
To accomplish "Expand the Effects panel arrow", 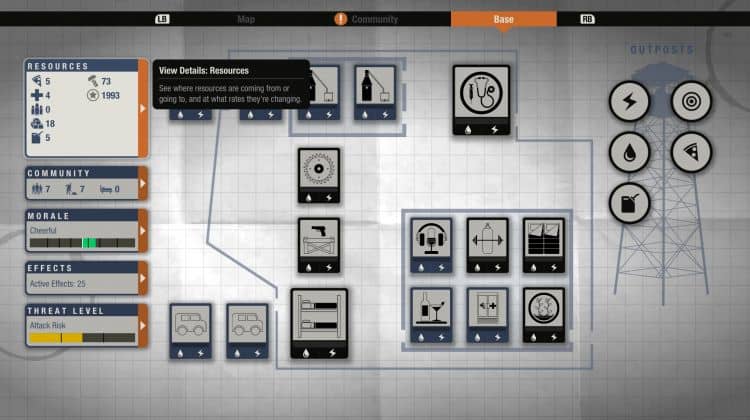I will (x=143, y=278).
